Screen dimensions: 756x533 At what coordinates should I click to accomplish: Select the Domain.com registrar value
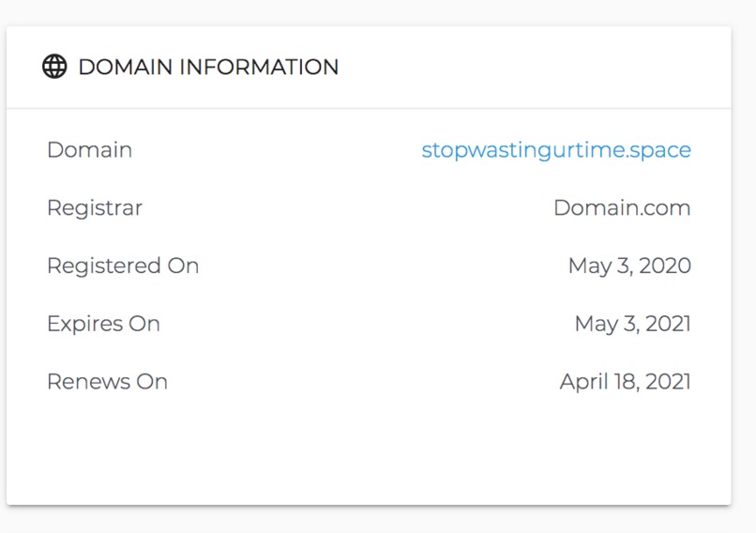622,208
